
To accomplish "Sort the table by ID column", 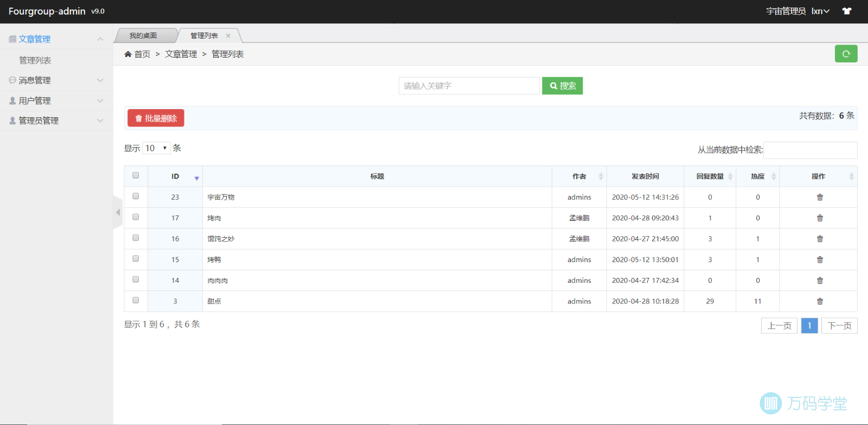I will point(175,176).
